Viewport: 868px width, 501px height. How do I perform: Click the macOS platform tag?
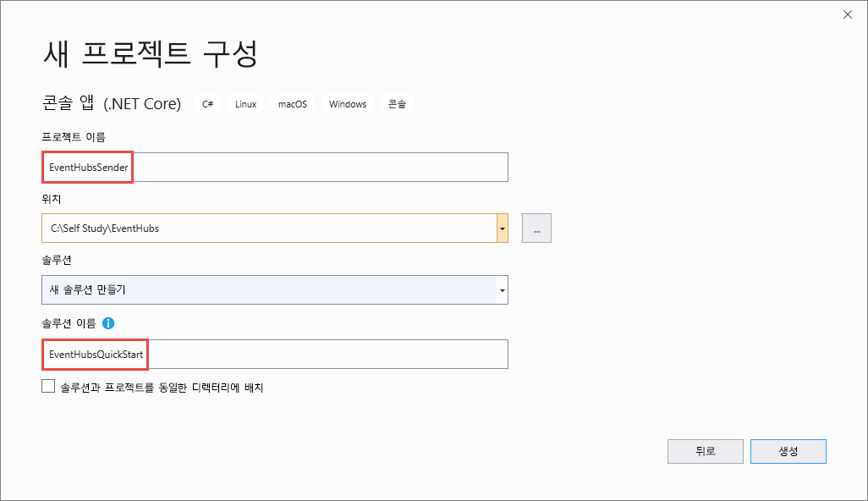point(293,104)
